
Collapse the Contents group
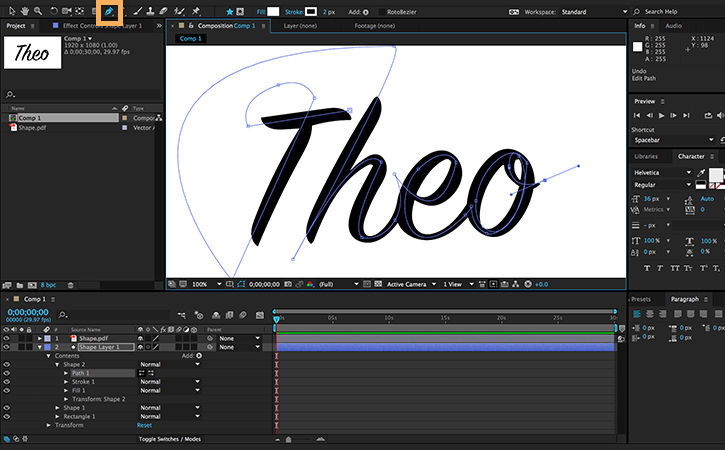pos(49,356)
